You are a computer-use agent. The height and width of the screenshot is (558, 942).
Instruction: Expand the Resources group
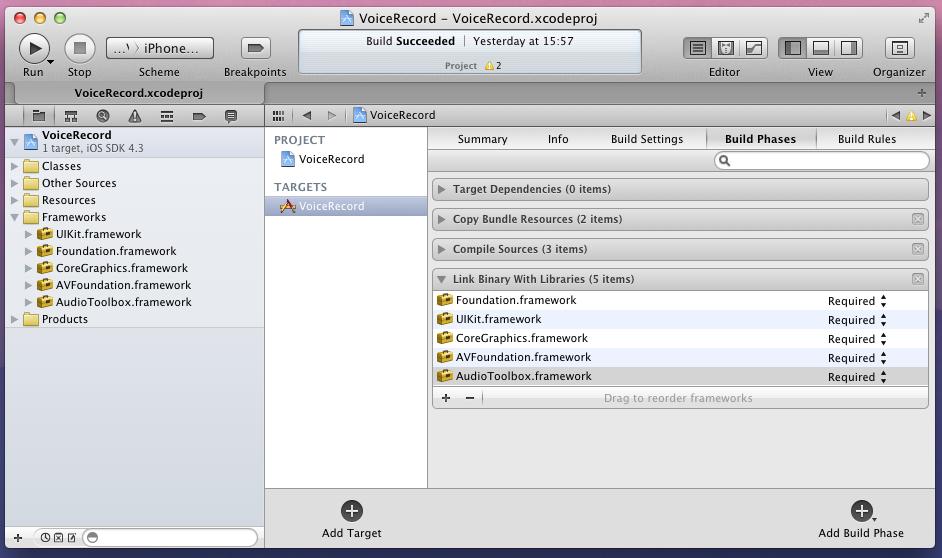(14, 200)
